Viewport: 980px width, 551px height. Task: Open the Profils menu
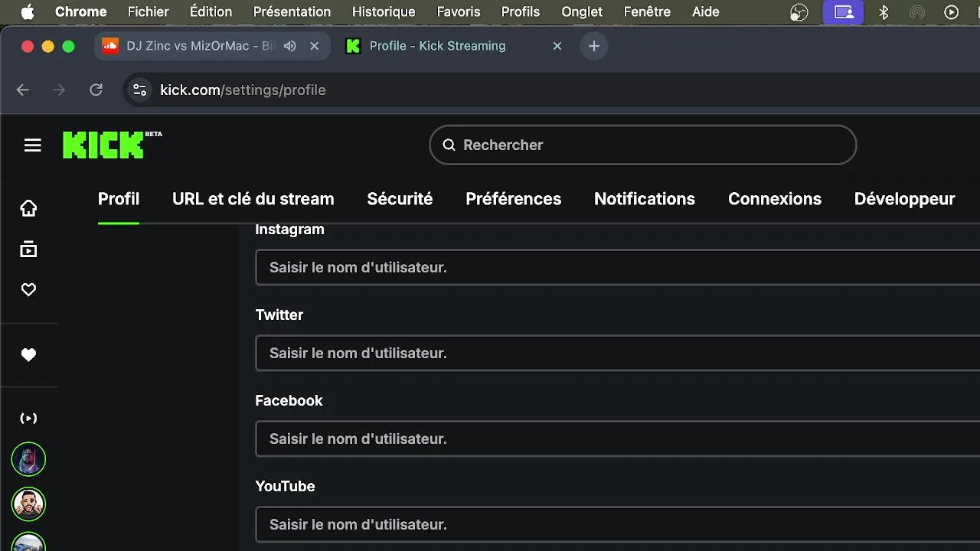521,11
